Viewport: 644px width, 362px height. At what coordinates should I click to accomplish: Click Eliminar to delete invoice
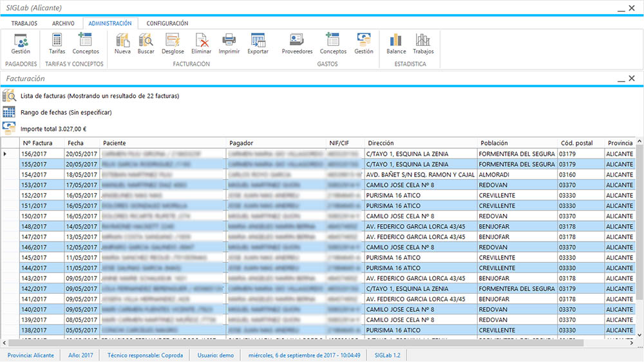click(201, 44)
